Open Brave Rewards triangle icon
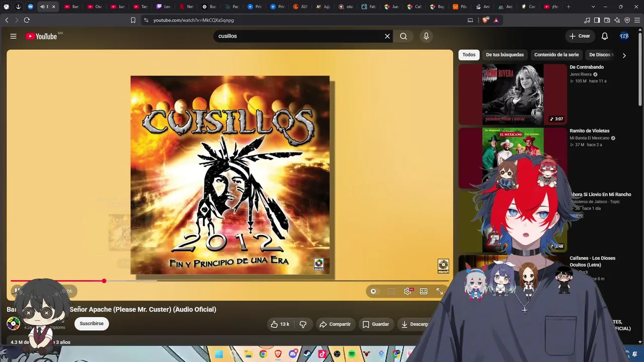Viewport: 644px width, 362px height. click(496, 20)
